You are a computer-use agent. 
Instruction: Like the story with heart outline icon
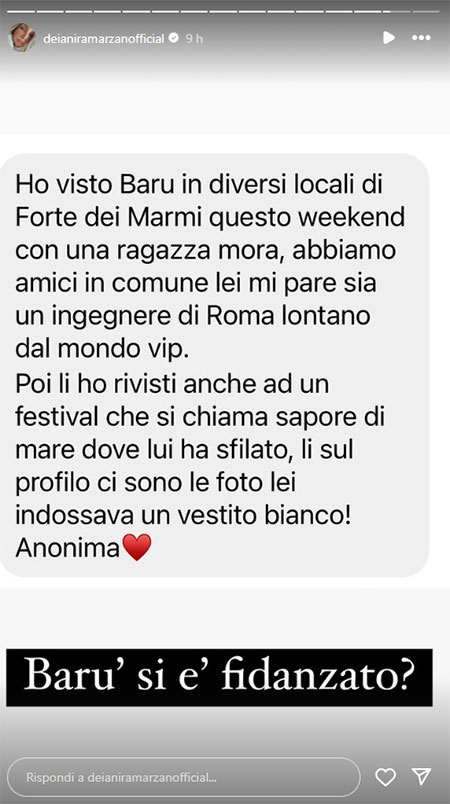click(385, 776)
